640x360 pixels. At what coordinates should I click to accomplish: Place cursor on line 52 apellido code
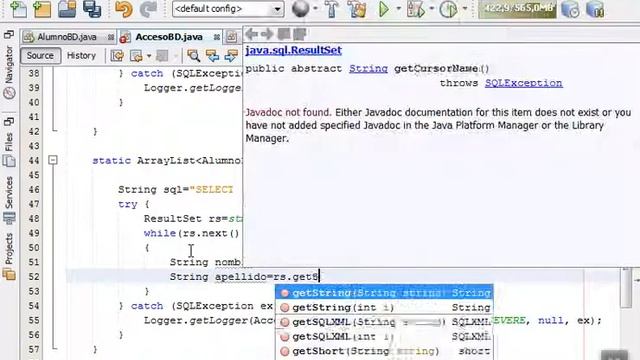pyautogui.click(x=244, y=277)
